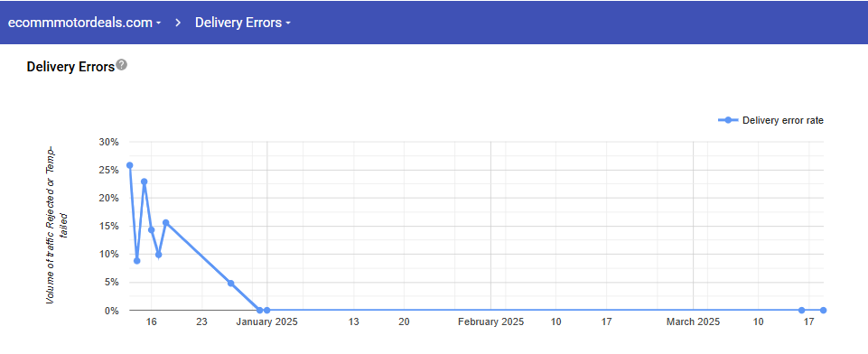Click the February 2025 axis label
The image size is (868, 354).
490,321
